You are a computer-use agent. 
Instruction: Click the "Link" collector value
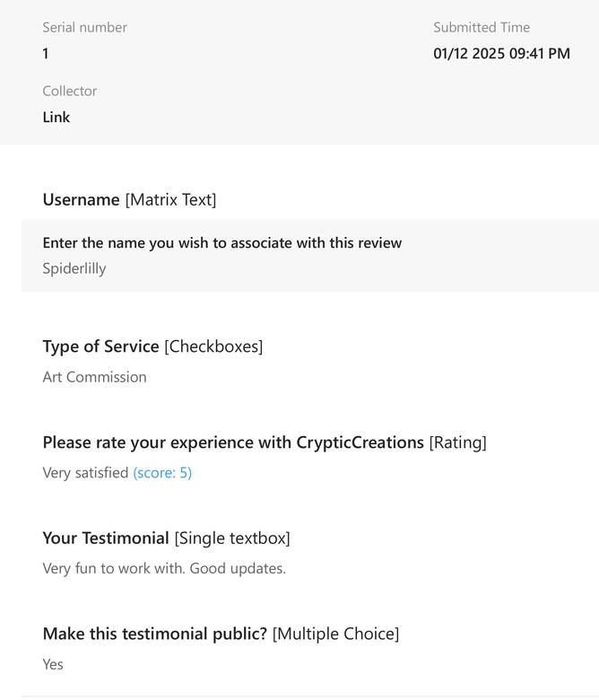click(56, 118)
